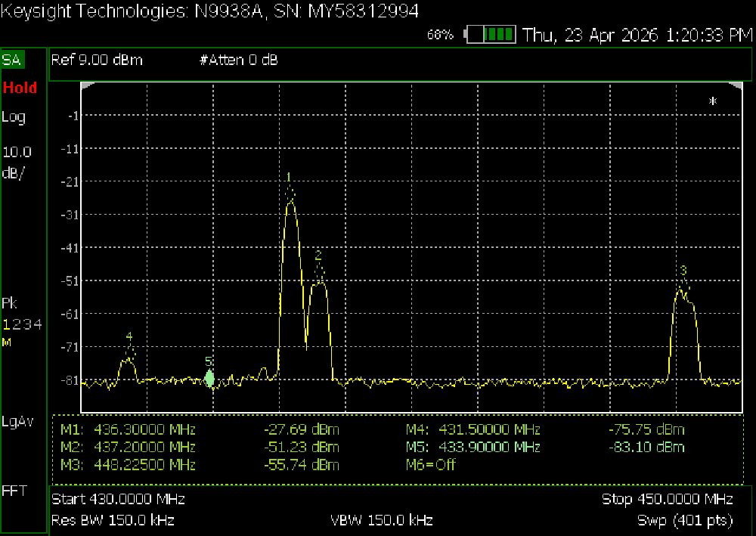756x536 pixels.
Task: Click M3 448.22500 MHz table entry
Action: coord(128,465)
